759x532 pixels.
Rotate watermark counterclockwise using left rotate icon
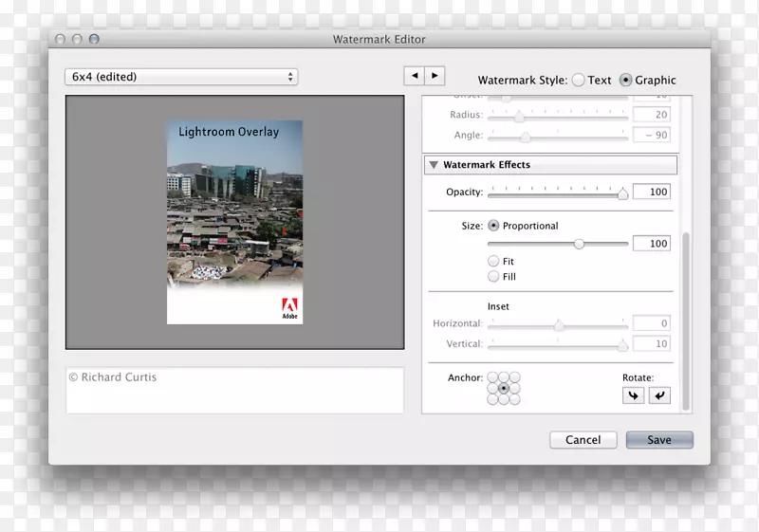click(x=633, y=395)
